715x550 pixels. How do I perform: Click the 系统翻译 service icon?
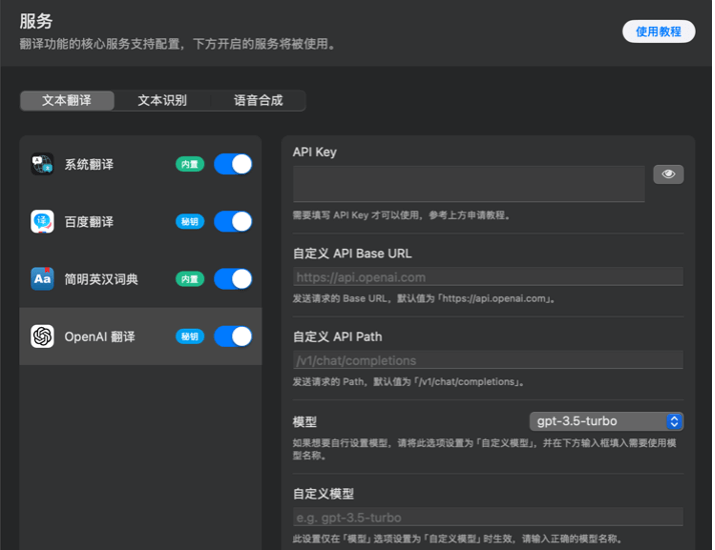(x=42, y=164)
